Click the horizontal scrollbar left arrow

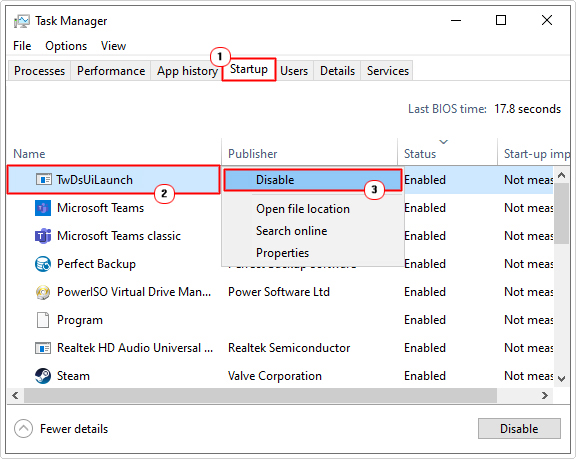coord(15,395)
